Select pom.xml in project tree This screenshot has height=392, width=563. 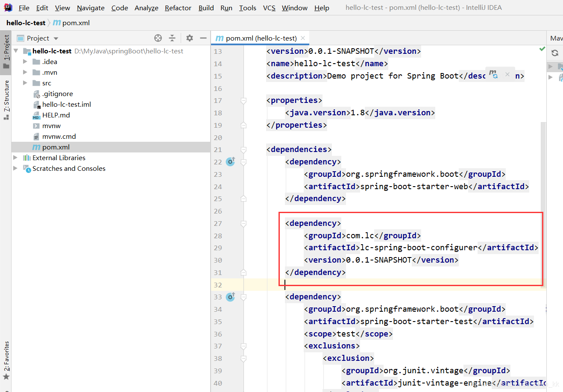pos(111,147)
